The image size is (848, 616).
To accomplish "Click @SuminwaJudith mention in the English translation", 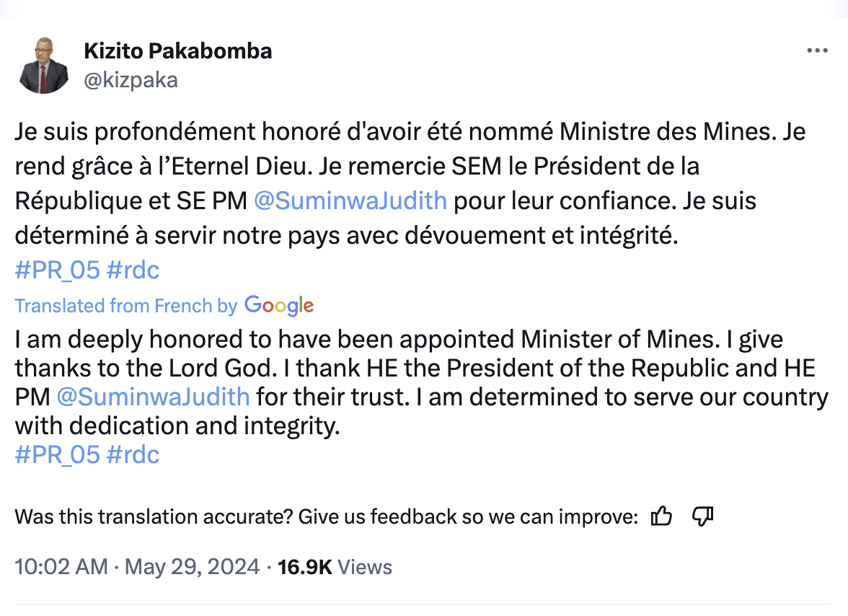I will point(153,397).
